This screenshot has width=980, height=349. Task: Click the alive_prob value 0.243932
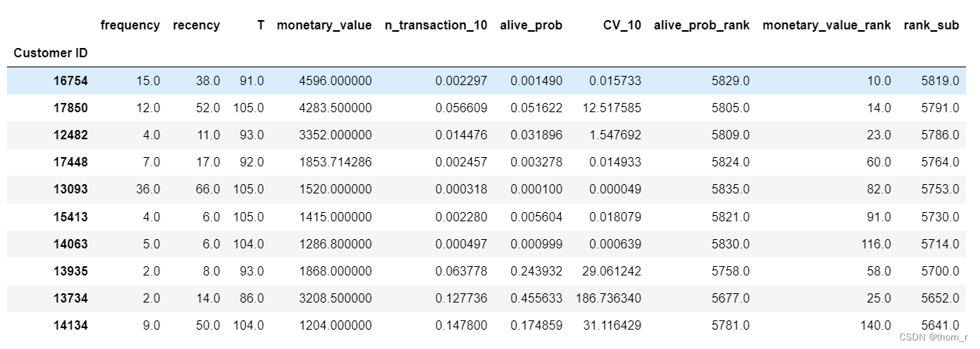click(536, 271)
